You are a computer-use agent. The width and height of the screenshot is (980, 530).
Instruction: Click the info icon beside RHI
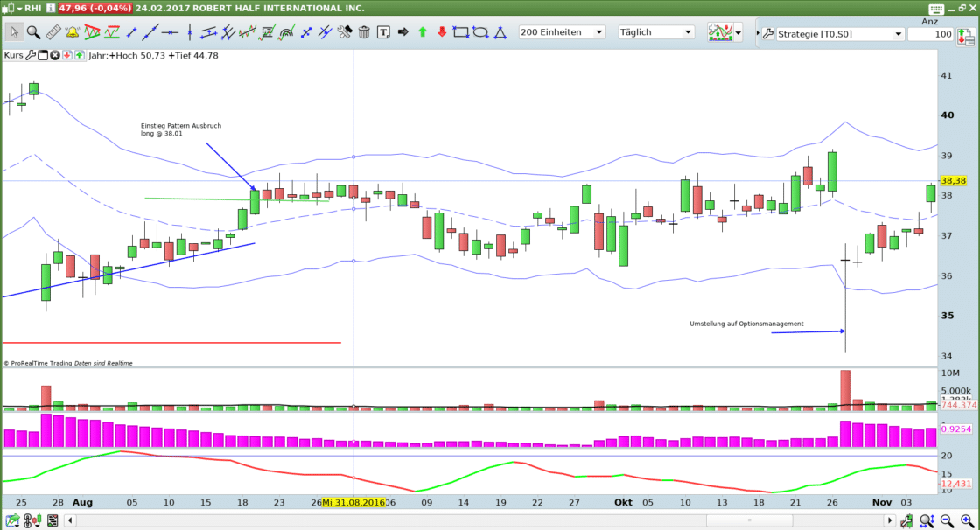click(x=50, y=8)
